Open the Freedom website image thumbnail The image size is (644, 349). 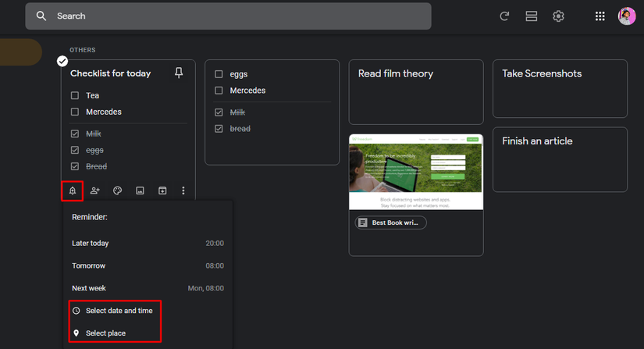pos(416,172)
